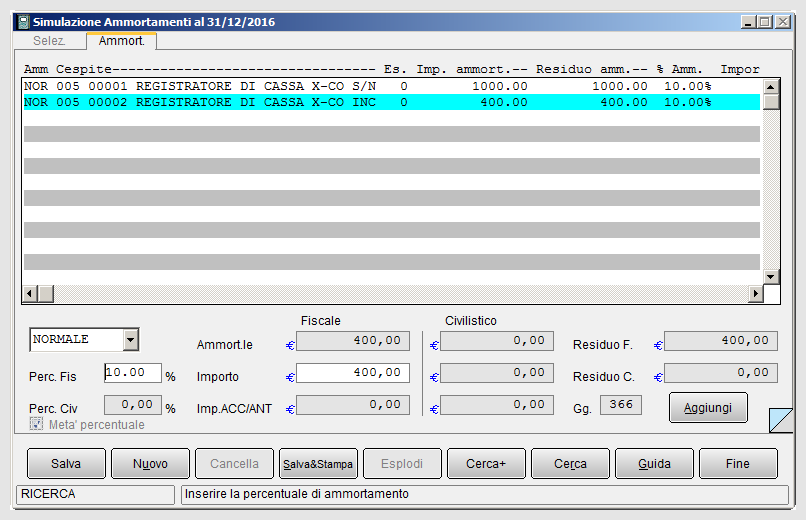Click status text 'Inserire la percentuale di ammortamento'
The height and width of the screenshot is (520, 806).
[x=297, y=494]
